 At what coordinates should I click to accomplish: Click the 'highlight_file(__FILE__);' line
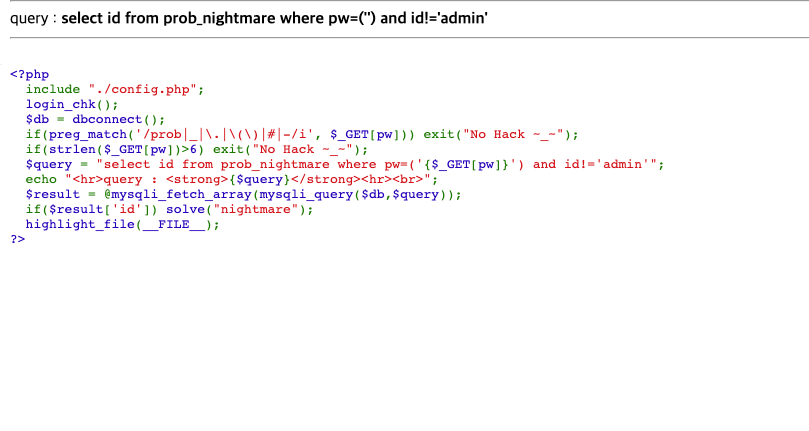pyautogui.click(x=123, y=224)
